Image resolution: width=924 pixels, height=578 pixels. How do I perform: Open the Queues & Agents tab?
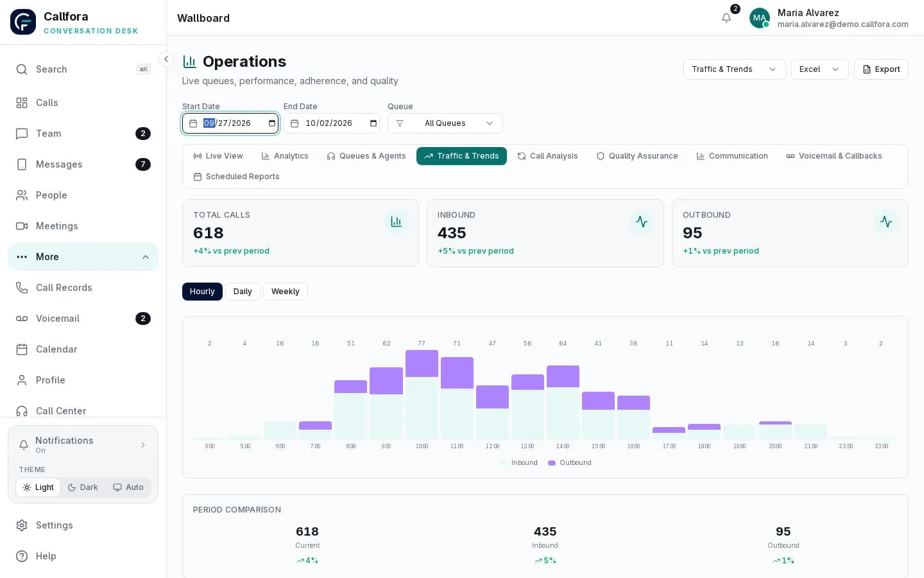click(x=366, y=156)
